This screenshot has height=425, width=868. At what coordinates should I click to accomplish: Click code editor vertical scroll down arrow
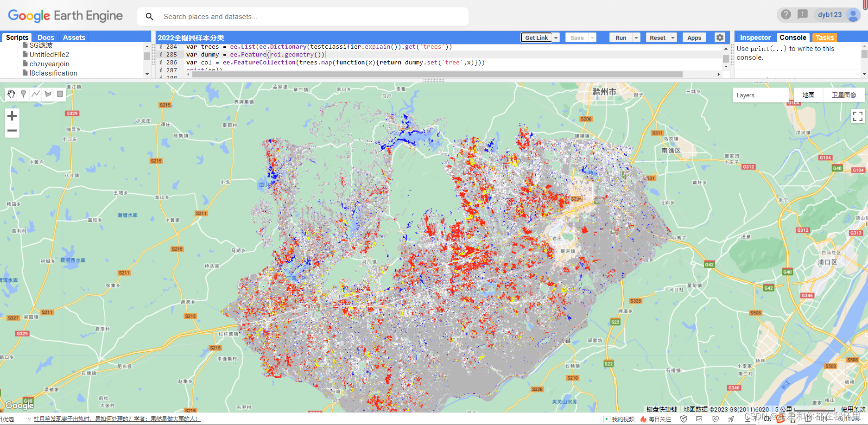pyautogui.click(x=726, y=67)
